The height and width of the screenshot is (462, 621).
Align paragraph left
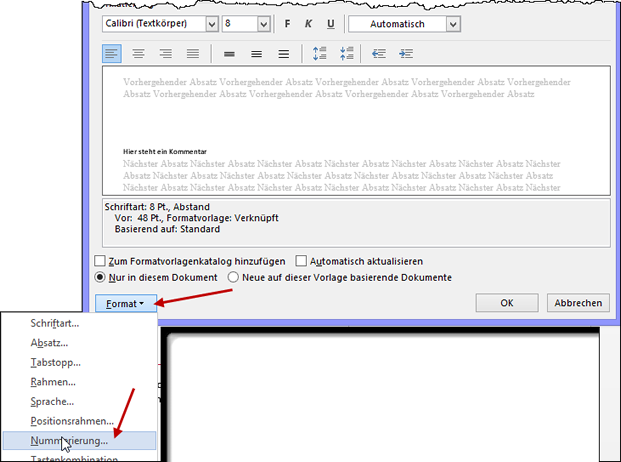click(111, 53)
